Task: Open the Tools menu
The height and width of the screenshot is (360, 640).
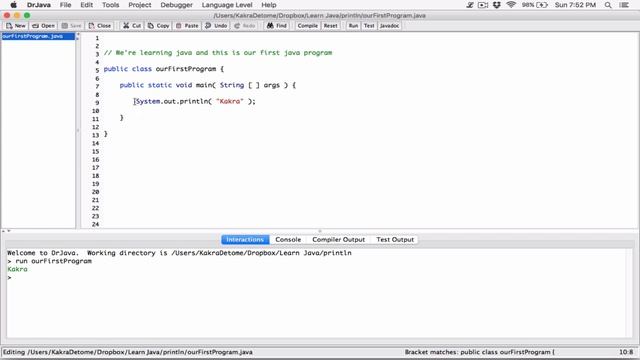Action: tap(111, 5)
